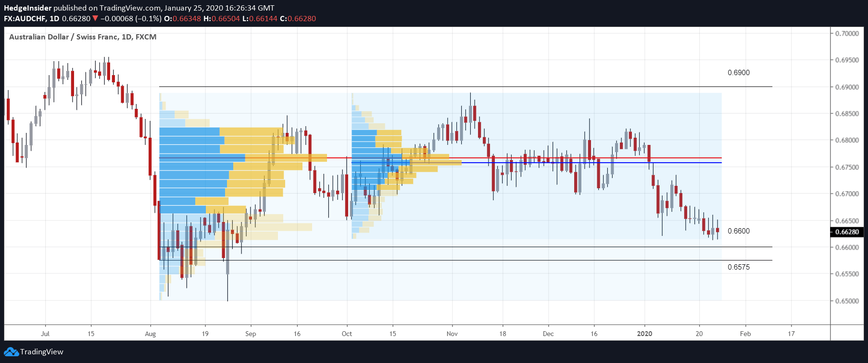Click the price change −0.00068 (−0.1%) text
The height and width of the screenshot is (363, 868).
click(x=131, y=19)
